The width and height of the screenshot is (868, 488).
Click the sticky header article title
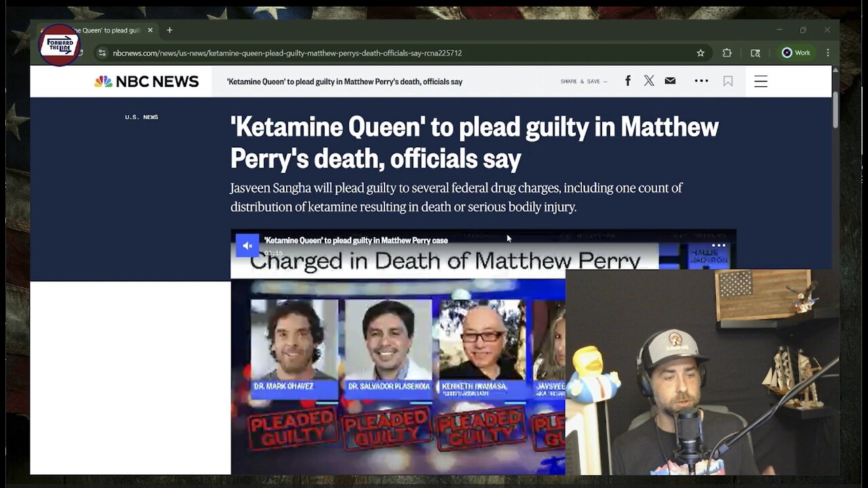coord(344,81)
